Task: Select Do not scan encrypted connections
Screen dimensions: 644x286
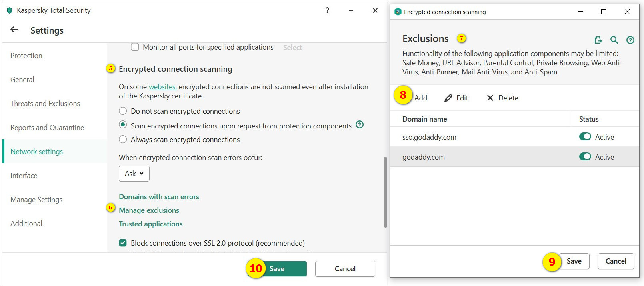Action: point(123,111)
